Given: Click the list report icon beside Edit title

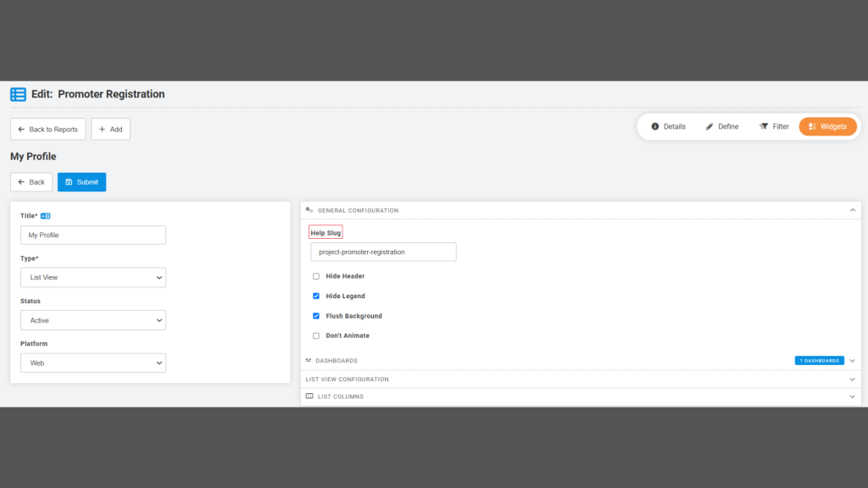Looking at the screenshot, I should point(19,94).
